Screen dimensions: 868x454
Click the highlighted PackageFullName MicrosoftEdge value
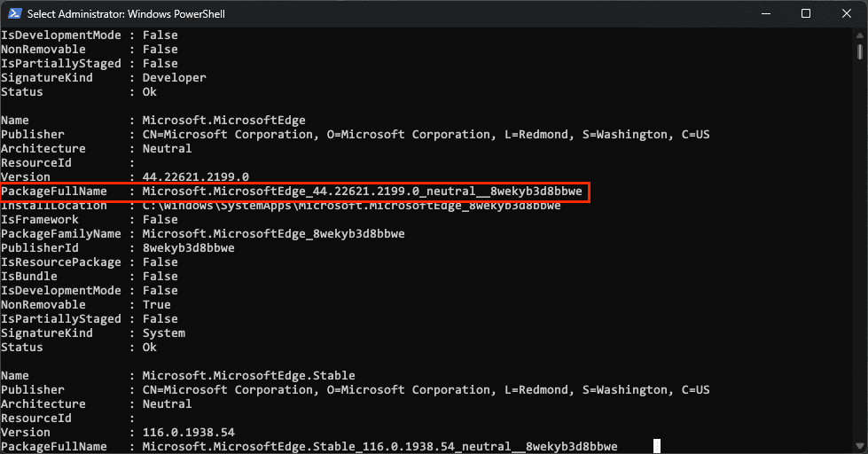click(x=362, y=192)
